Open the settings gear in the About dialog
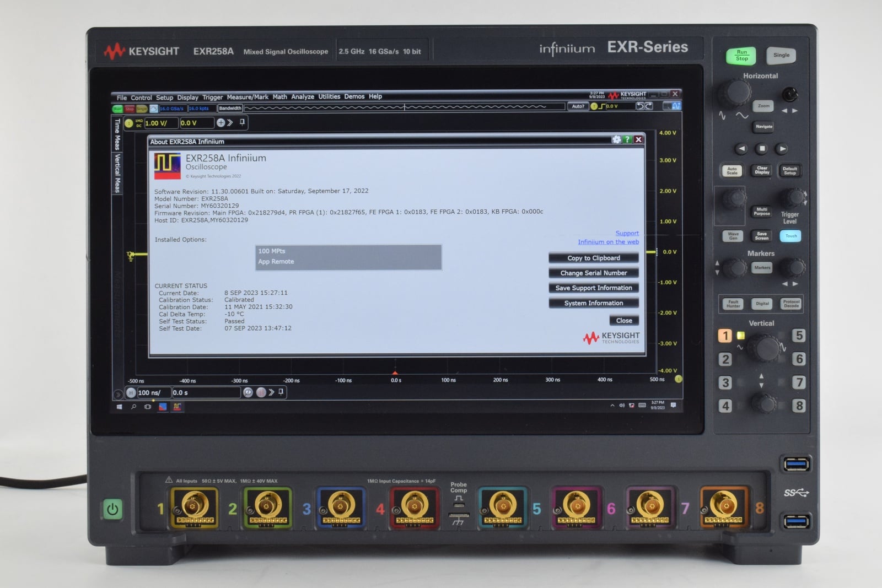The width and height of the screenshot is (882, 588). [x=615, y=139]
